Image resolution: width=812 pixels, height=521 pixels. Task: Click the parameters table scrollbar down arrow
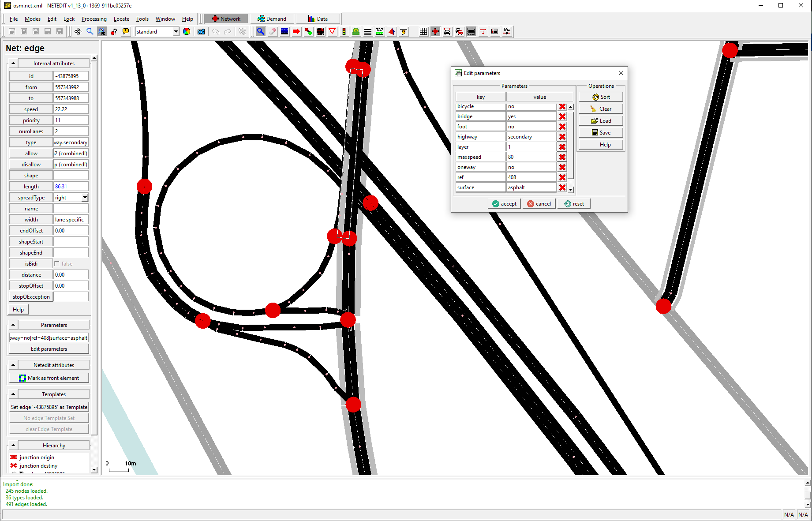570,190
